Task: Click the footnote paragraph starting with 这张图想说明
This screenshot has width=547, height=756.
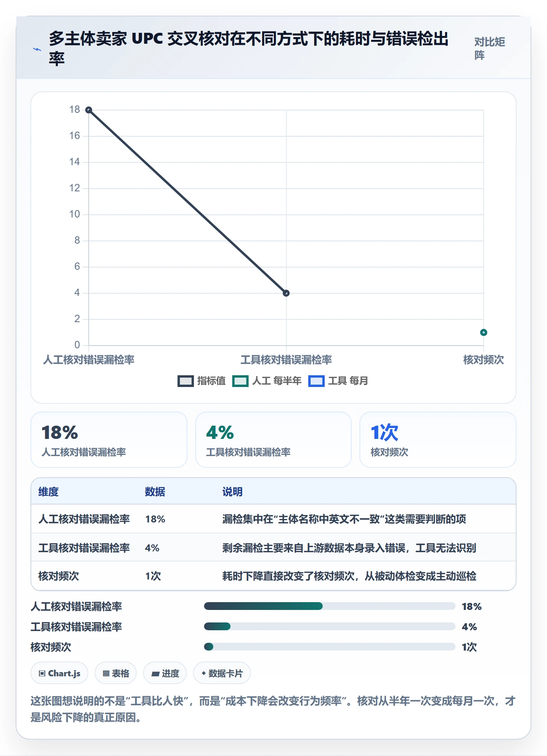Action: [x=273, y=709]
